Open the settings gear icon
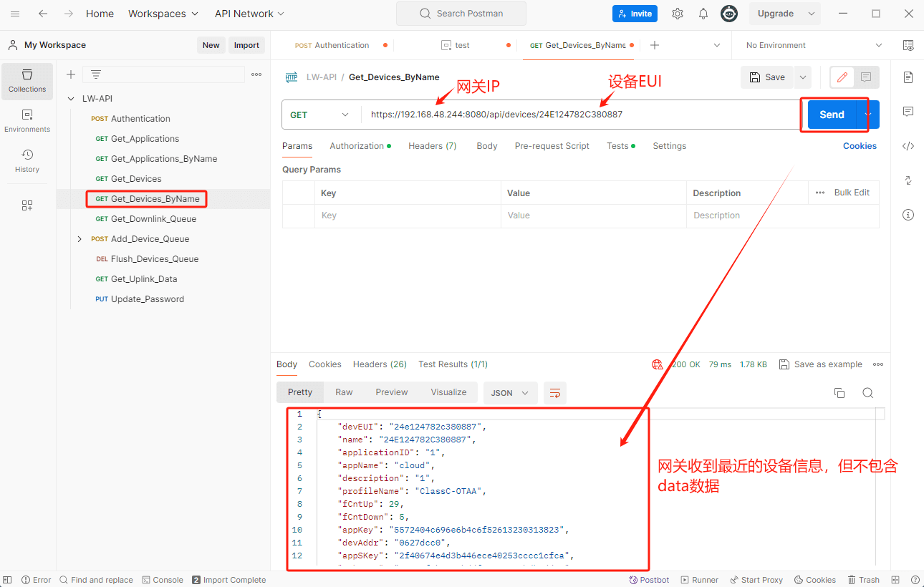 (678, 14)
